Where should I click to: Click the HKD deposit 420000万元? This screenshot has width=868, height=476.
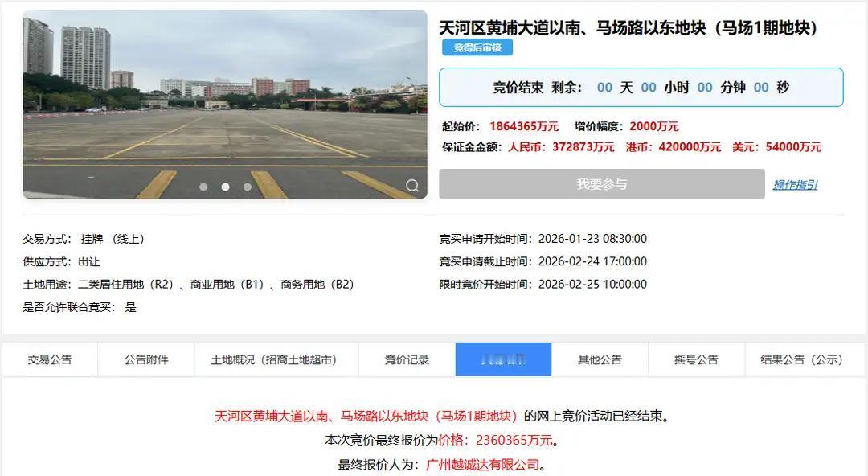[690, 147]
